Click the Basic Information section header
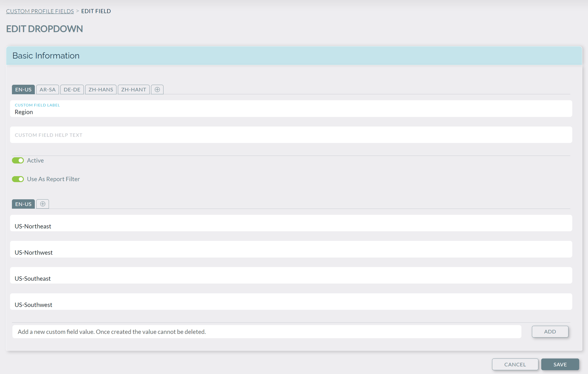Viewport: 588px width, 374px height. [45, 56]
